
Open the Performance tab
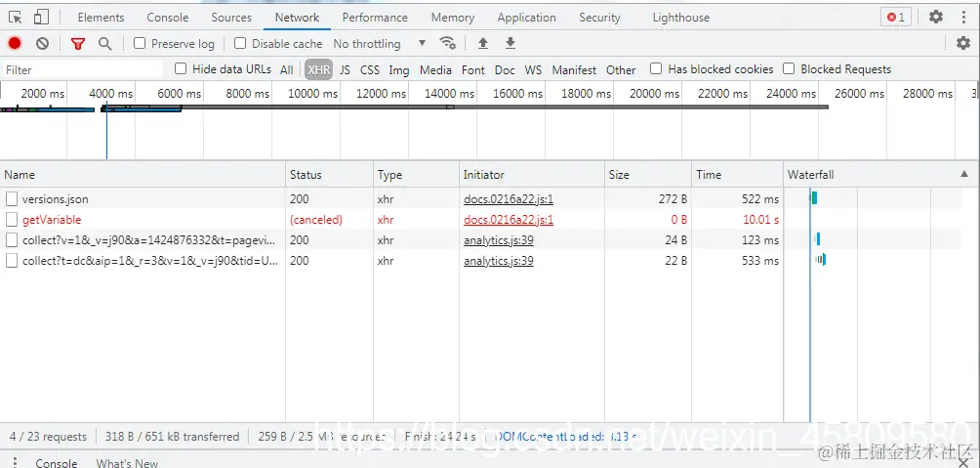374,18
